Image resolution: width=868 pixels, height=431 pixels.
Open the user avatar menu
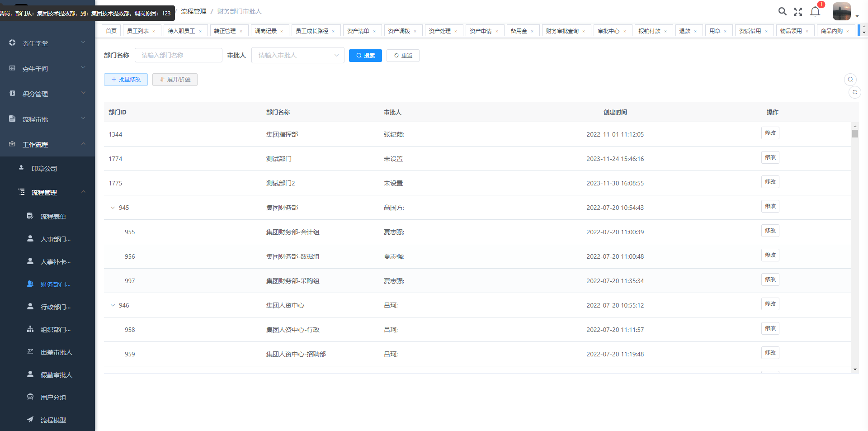point(841,11)
